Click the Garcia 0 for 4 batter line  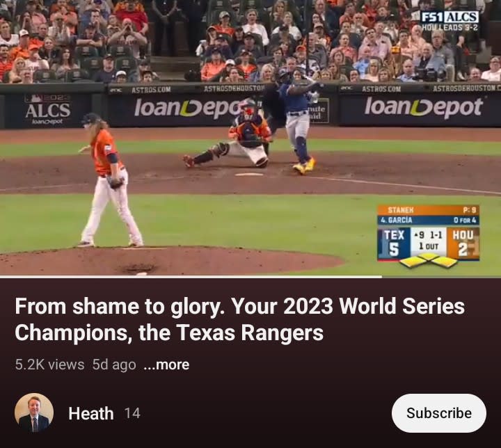(x=428, y=220)
